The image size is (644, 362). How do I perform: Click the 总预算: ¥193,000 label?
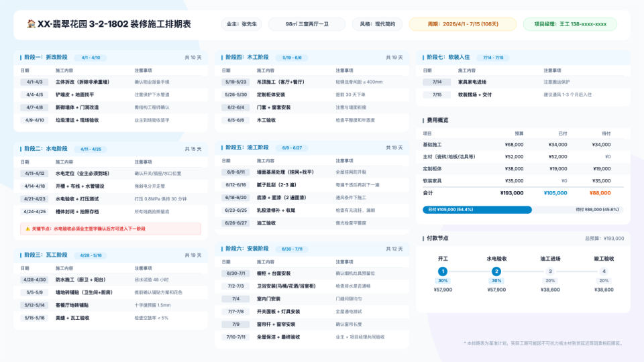coord(604,239)
